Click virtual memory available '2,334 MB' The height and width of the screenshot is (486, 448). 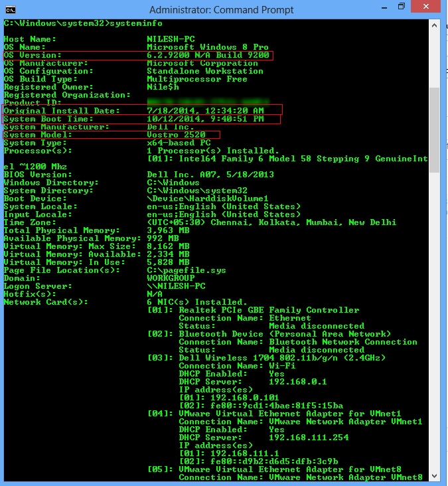click(168, 254)
